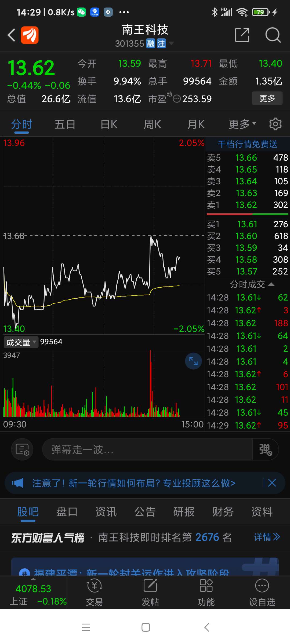Tap the 买5 order row at 13.57
The width and height of the screenshot is (290, 644).
click(x=248, y=271)
